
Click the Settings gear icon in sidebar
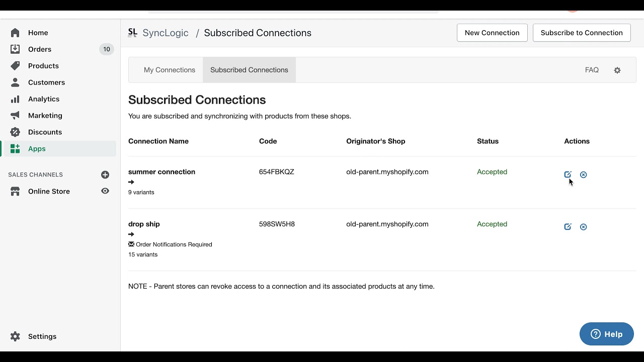15,336
